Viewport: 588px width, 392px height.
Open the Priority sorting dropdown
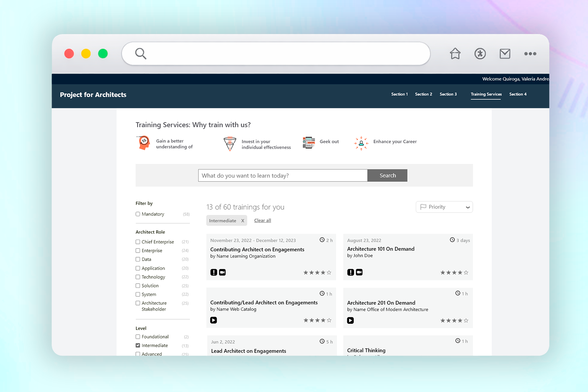444,207
